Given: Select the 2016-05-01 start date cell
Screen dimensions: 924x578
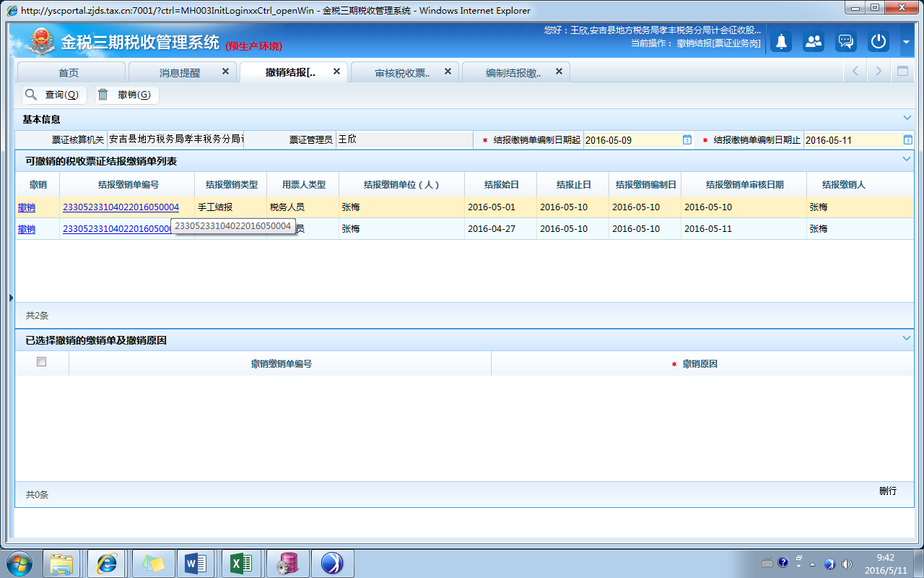Looking at the screenshot, I should (x=501, y=207).
